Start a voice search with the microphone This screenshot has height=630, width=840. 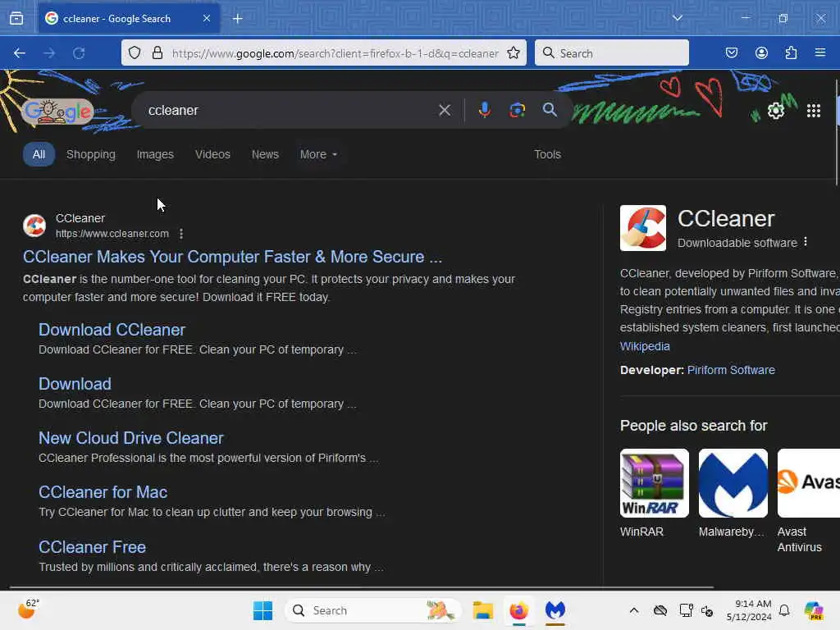pyautogui.click(x=484, y=110)
